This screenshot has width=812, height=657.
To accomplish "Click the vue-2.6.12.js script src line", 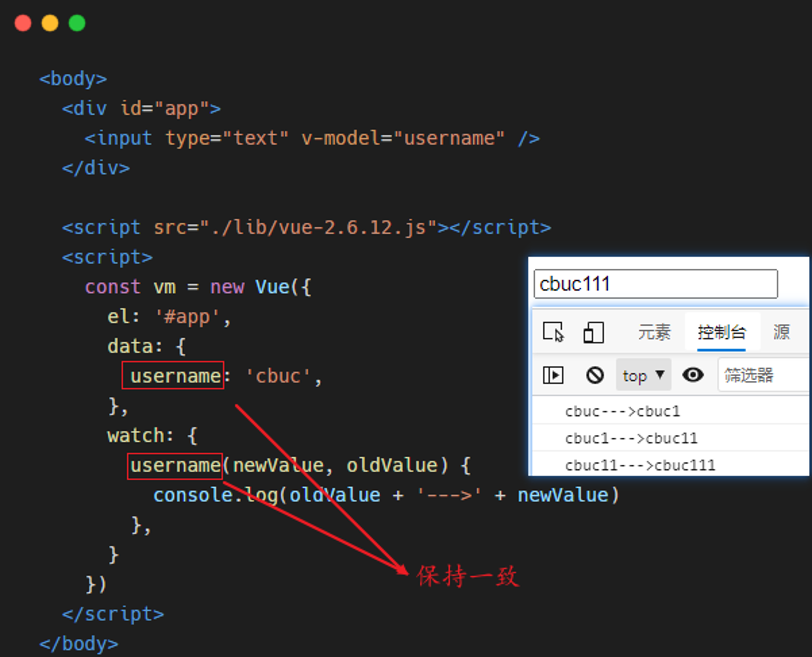I will (x=307, y=228).
